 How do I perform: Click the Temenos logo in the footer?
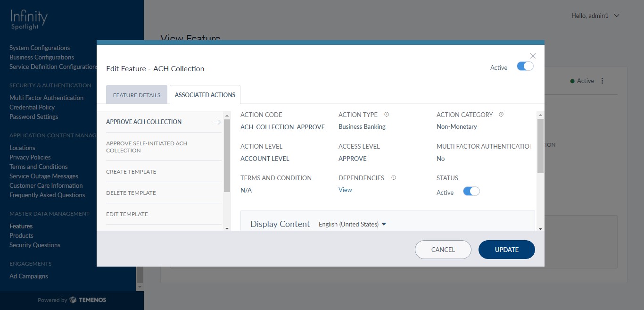point(87,300)
